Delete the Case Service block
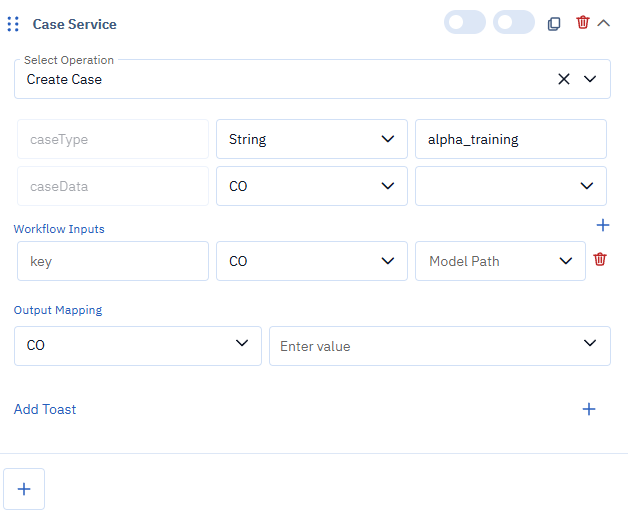The height and width of the screenshot is (510, 628). (x=583, y=22)
